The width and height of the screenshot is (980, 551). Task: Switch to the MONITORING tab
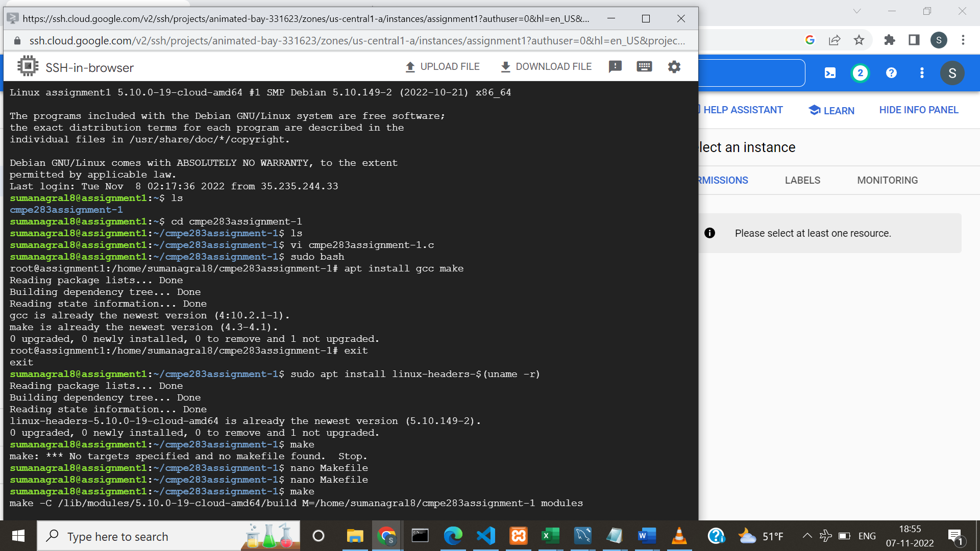(887, 180)
